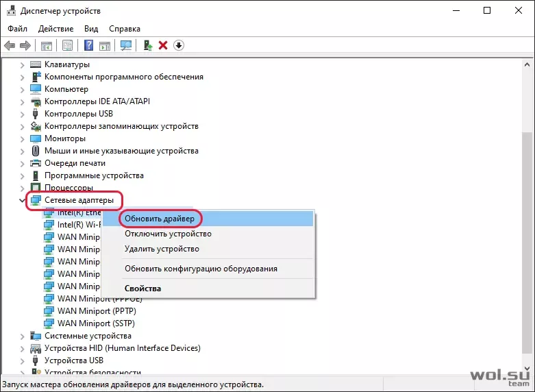
Task: Open the Действие menu
Action: (x=56, y=29)
